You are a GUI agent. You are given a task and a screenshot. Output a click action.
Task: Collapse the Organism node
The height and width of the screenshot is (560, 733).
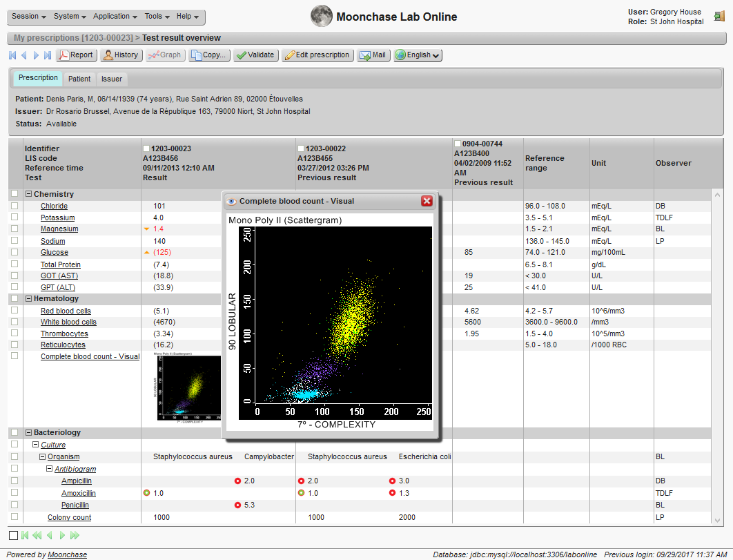pyautogui.click(x=43, y=456)
